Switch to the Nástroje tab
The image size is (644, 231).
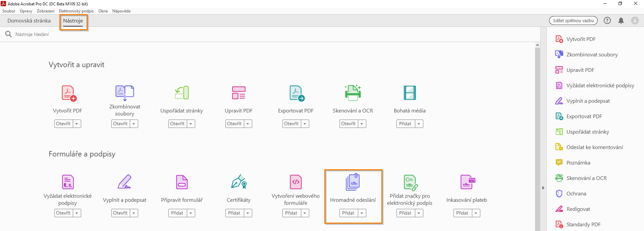click(x=73, y=21)
